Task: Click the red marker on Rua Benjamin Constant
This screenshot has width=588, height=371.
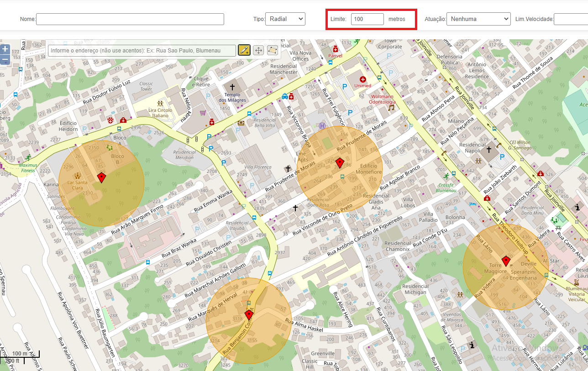Action: [x=249, y=315]
